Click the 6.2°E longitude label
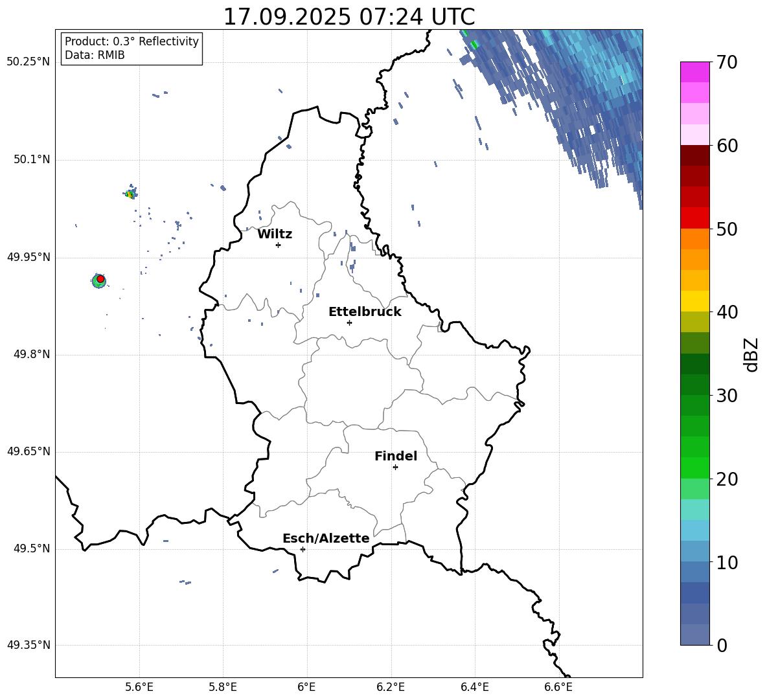The image size is (767, 700). pyautogui.click(x=391, y=687)
